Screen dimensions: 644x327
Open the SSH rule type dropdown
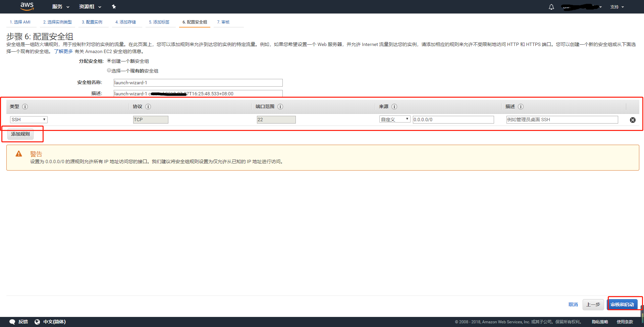click(29, 120)
